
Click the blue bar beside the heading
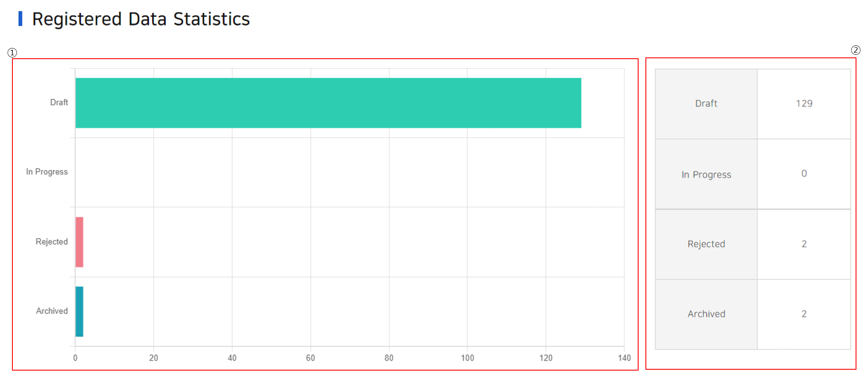point(20,19)
